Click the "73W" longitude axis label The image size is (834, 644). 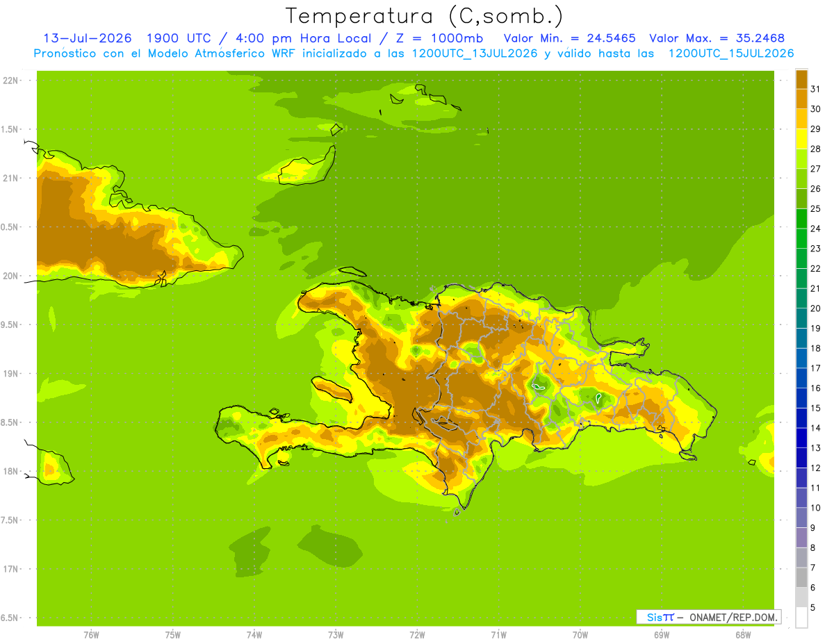(x=336, y=635)
